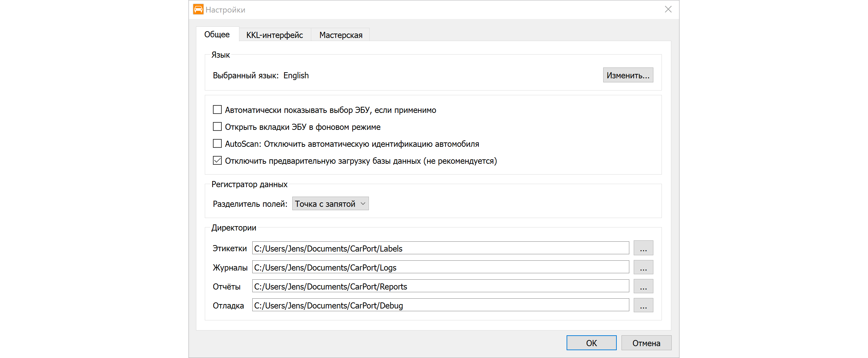Switch to the KKL-интерфейс tab

point(274,35)
